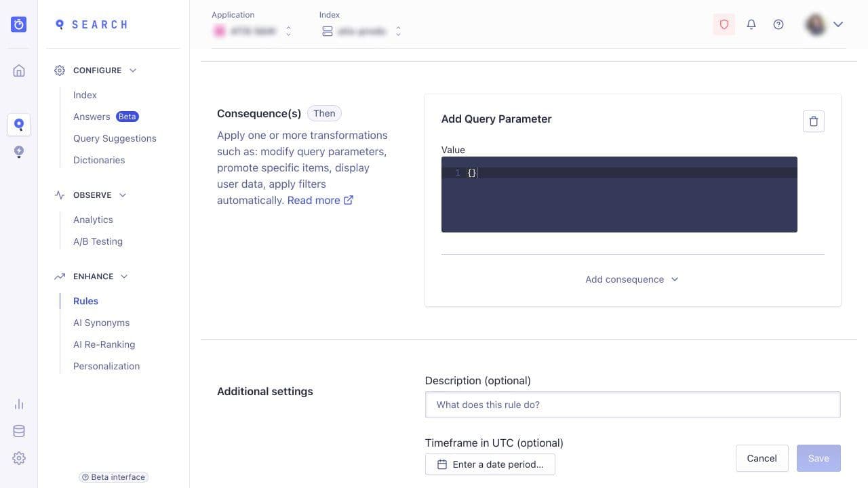Screen dimensions: 868x488
Task: Open the Index selector dropdown
Action: coord(361,31)
